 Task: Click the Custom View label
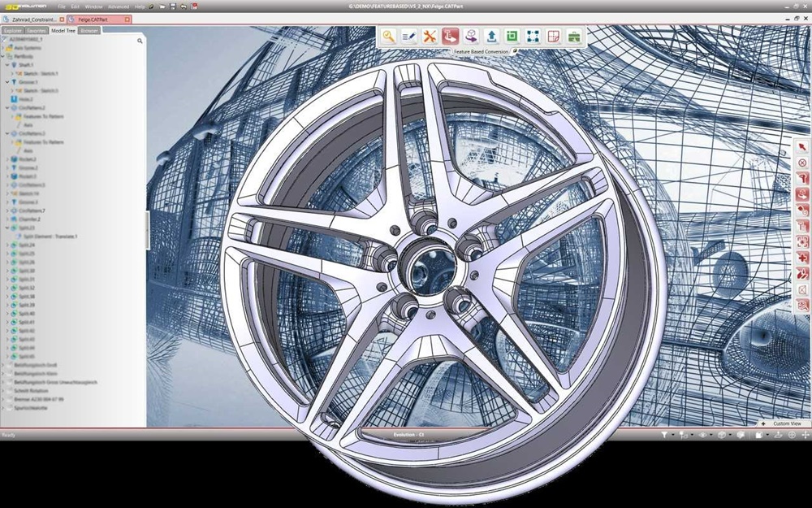(786, 423)
